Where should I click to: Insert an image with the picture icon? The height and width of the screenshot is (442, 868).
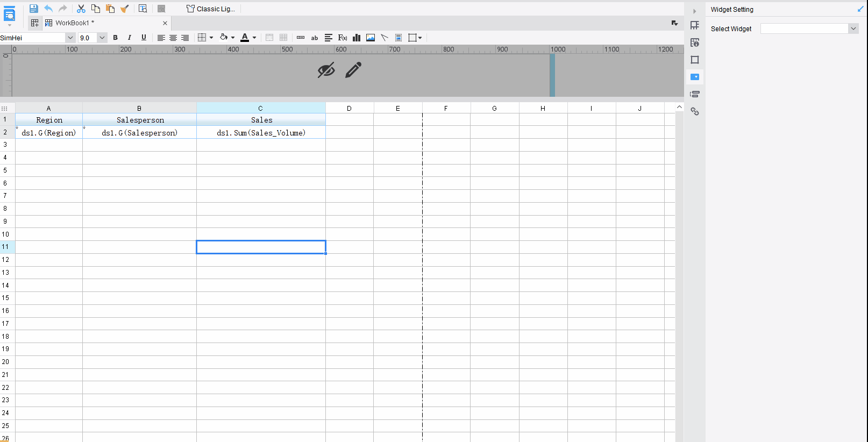tap(371, 38)
